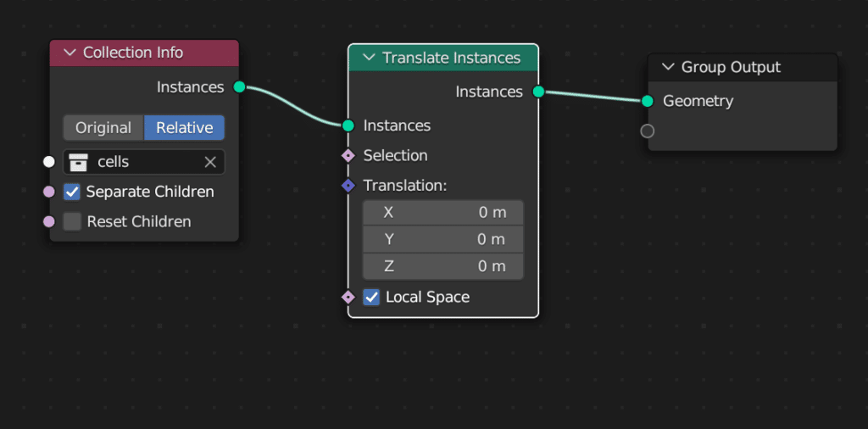
Task: Disable the Separate Children checkbox
Action: pos(72,192)
